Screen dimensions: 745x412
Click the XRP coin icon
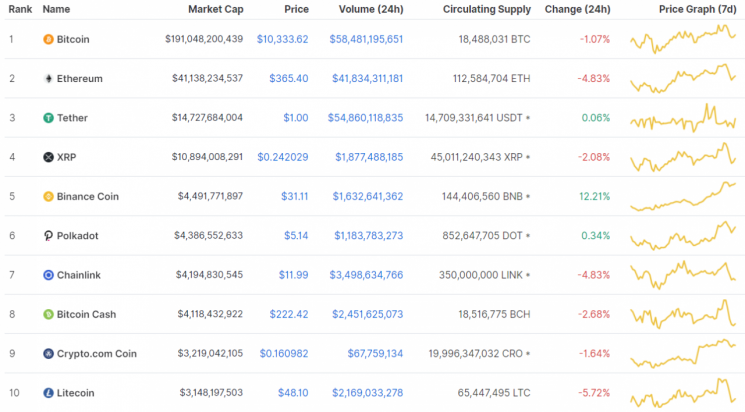[48, 157]
